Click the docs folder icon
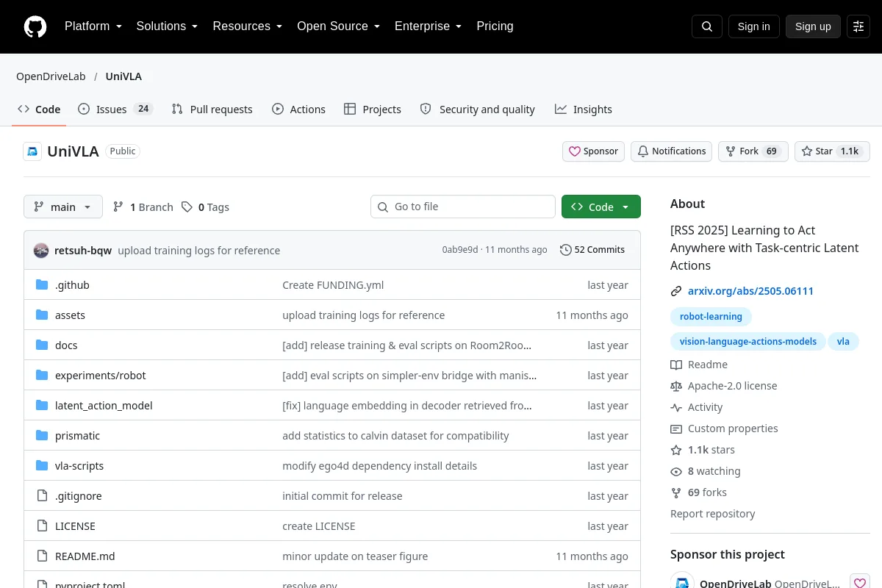The width and height of the screenshot is (882, 588). (x=42, y=345)
